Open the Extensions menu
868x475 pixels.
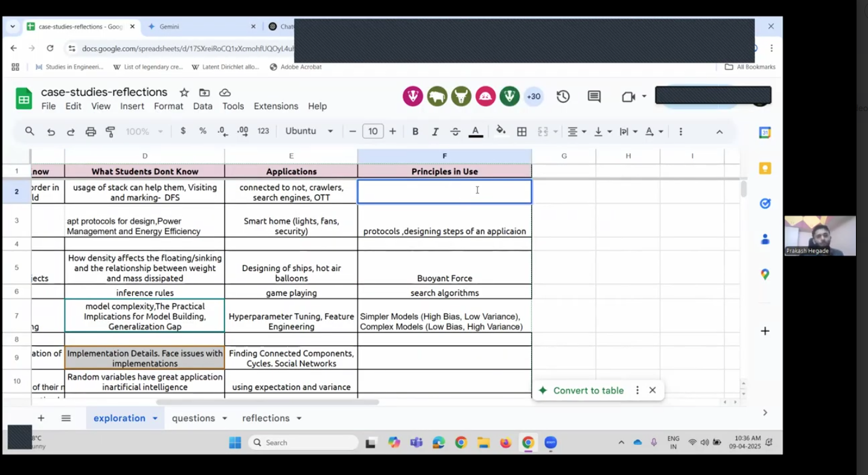(276, 106)
